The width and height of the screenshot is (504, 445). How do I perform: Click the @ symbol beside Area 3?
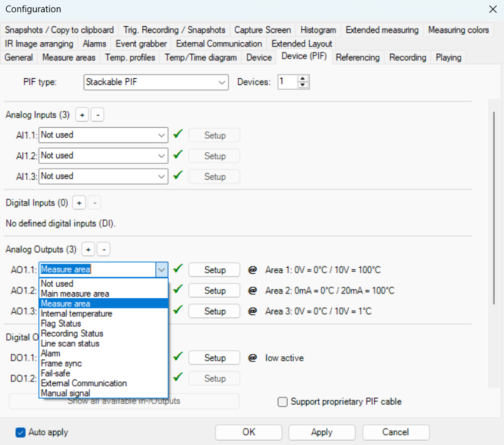pos(252,311)
